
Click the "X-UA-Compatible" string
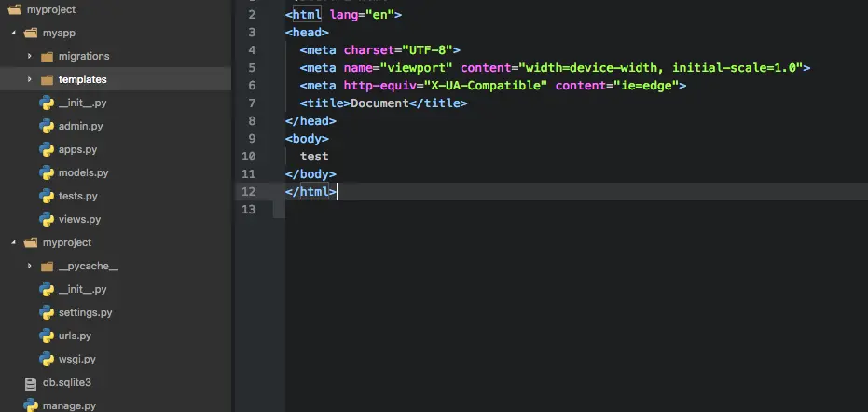coord(486,85)
